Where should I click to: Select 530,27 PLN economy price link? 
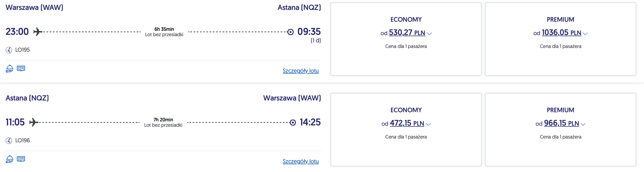[x=407, y=33]
